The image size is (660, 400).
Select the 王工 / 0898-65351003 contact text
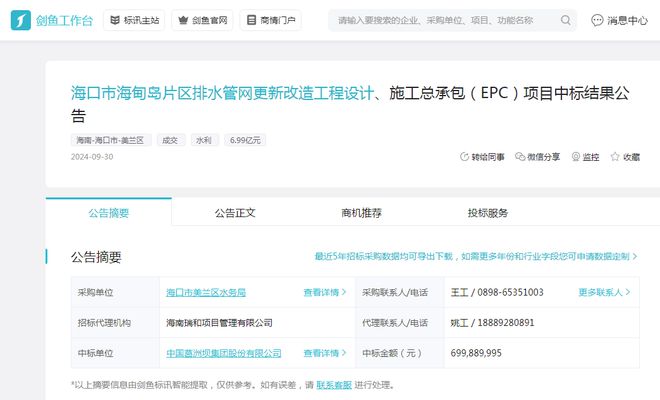coord(497,292)
